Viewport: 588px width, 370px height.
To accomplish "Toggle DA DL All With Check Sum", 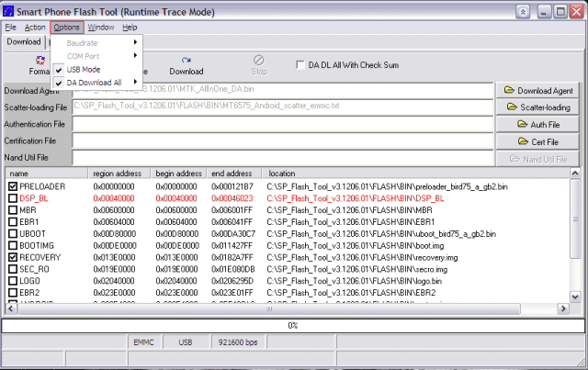I will (x=300, y=65).
